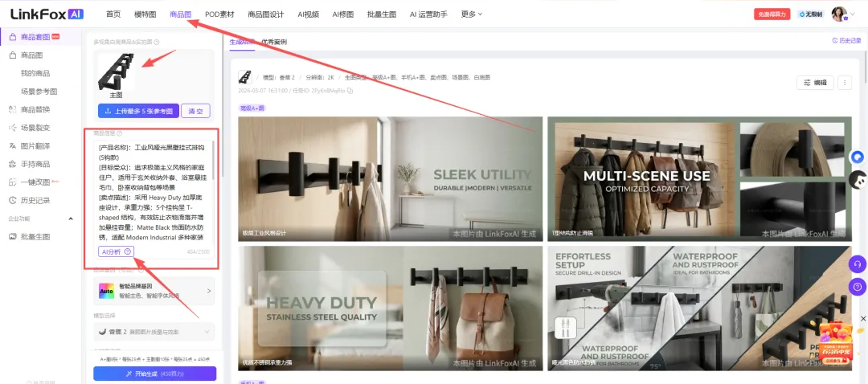The image size is (868, 384).
Task: Open AI 运营助手 in top navigation
Action: pyautogui.click(x=428, y=14)
